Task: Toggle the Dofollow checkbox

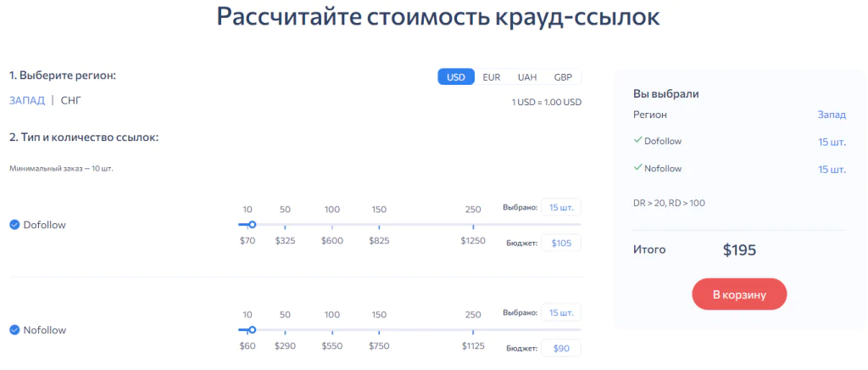Action: click(x=14, y=225)
